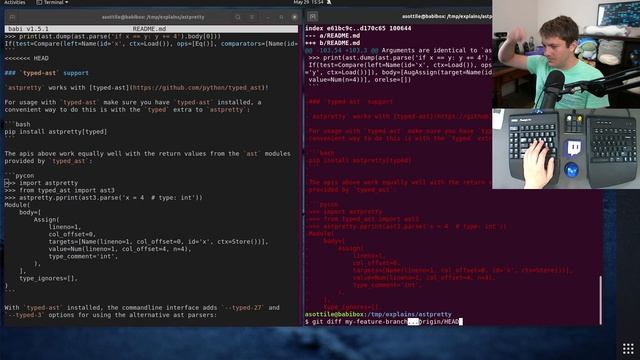Click the '<<<<<<< HEAD' conflict marker line
This screenshot has width=640, height=360.
click(27, 58)
